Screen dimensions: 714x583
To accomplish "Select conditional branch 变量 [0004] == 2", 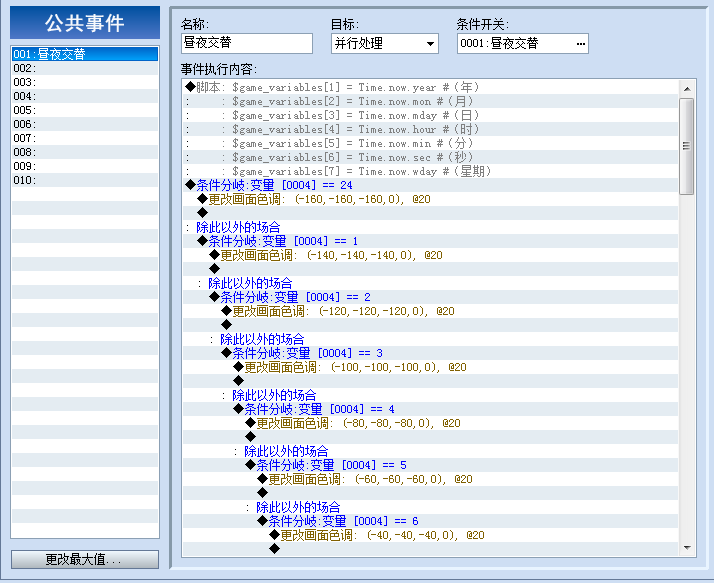I will (430, 297).
